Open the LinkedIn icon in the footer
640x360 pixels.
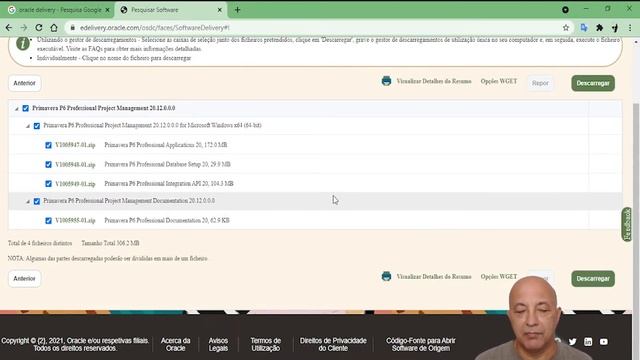point(588,342)
